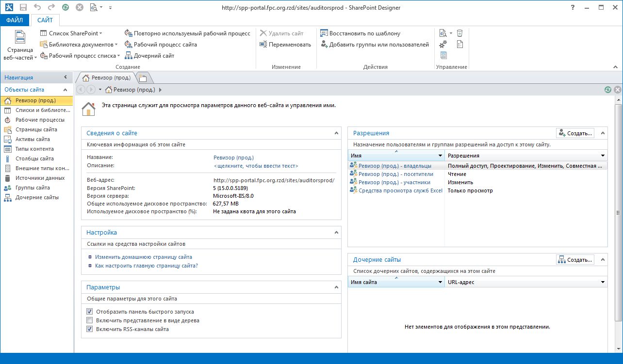
Task: Click the Save icon in quick access toolbar
Action: (23, 7)
